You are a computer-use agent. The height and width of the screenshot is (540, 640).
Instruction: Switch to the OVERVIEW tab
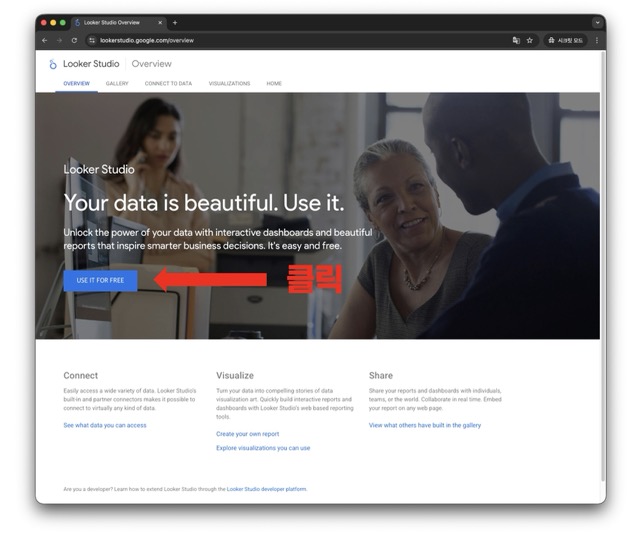(x=76, y=83)
